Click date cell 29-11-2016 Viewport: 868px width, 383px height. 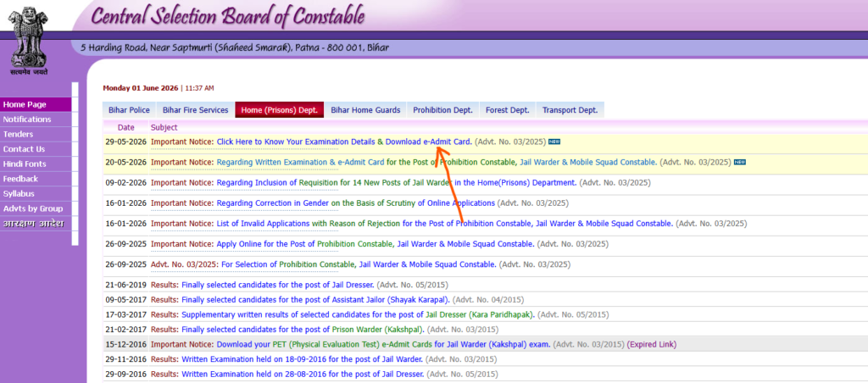pyautogui.click(x=126, y=359)
